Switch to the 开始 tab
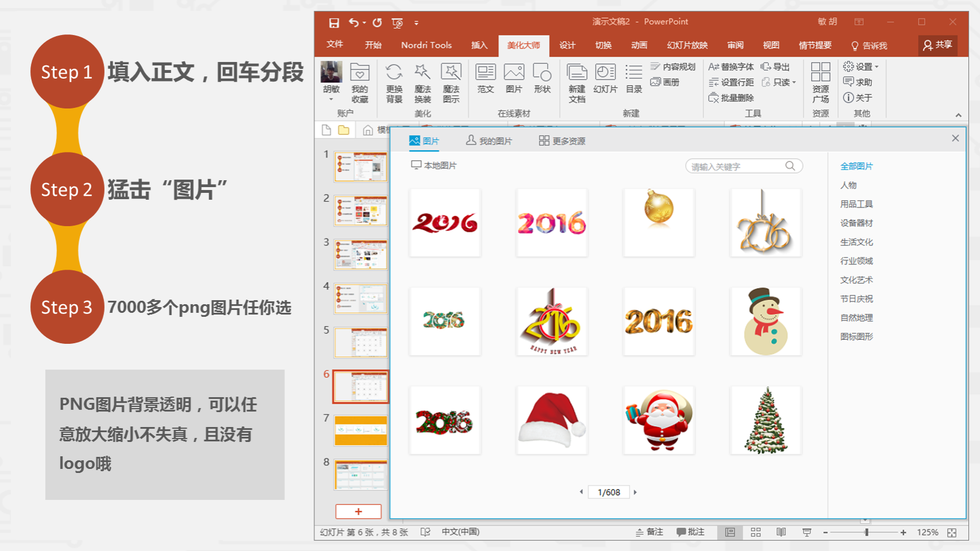 tap(373, 45)
